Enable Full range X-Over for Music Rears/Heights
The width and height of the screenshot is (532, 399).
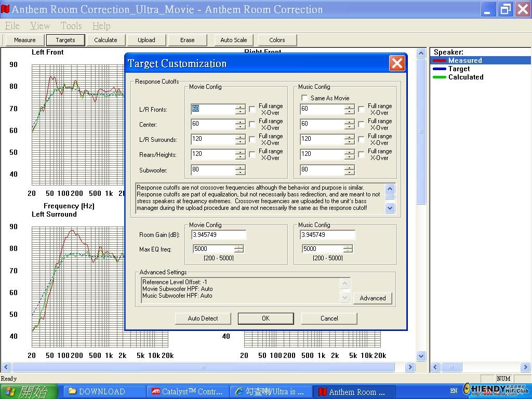(362, 154)
